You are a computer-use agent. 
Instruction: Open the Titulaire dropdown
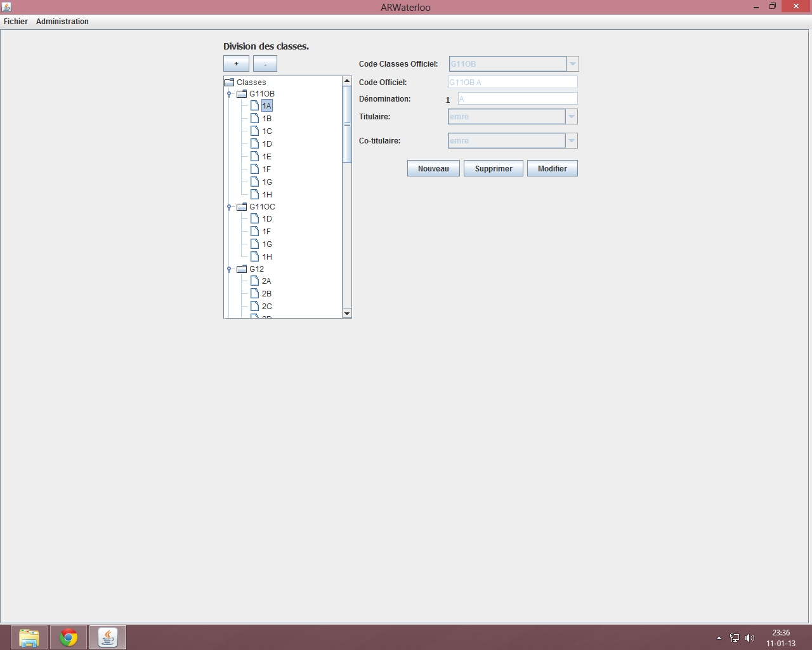tap(571, 117)
